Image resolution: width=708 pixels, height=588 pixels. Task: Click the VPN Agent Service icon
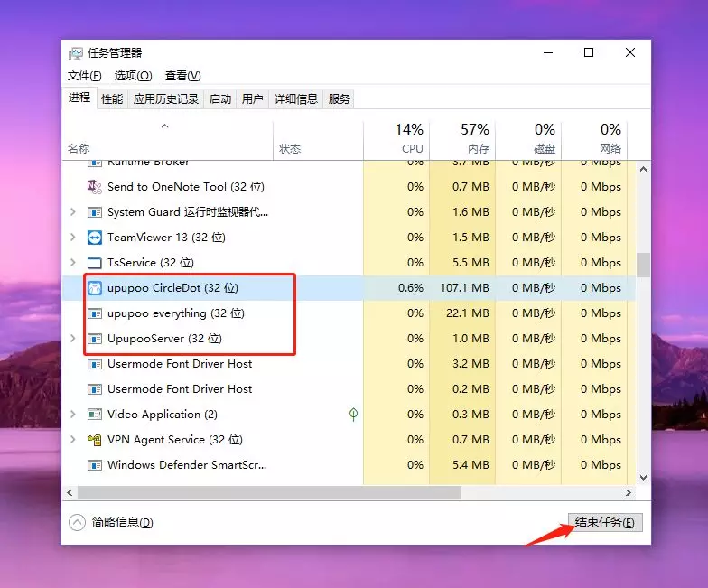pos(94,439)
